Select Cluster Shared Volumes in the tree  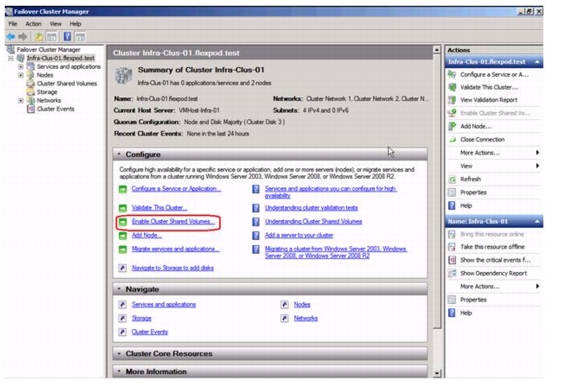(x=67, y=83)
